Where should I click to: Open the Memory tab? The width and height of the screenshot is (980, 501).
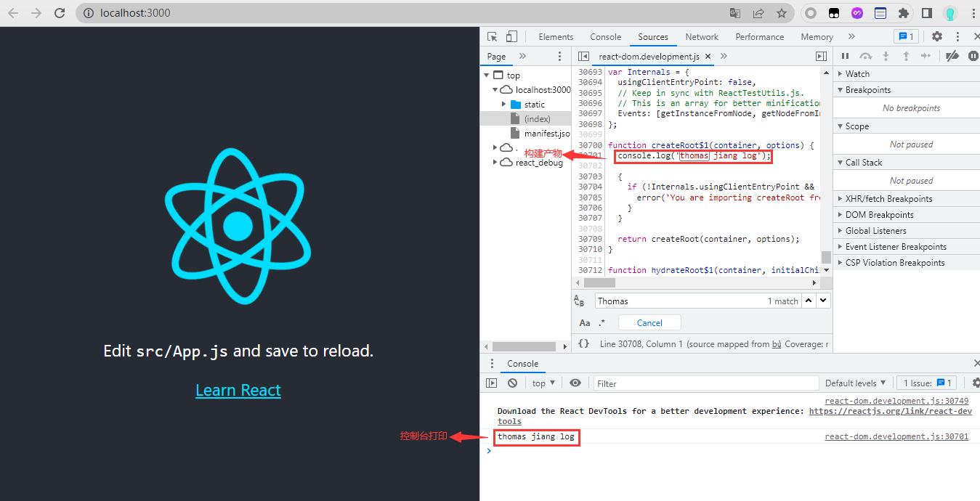coord(817,36)
